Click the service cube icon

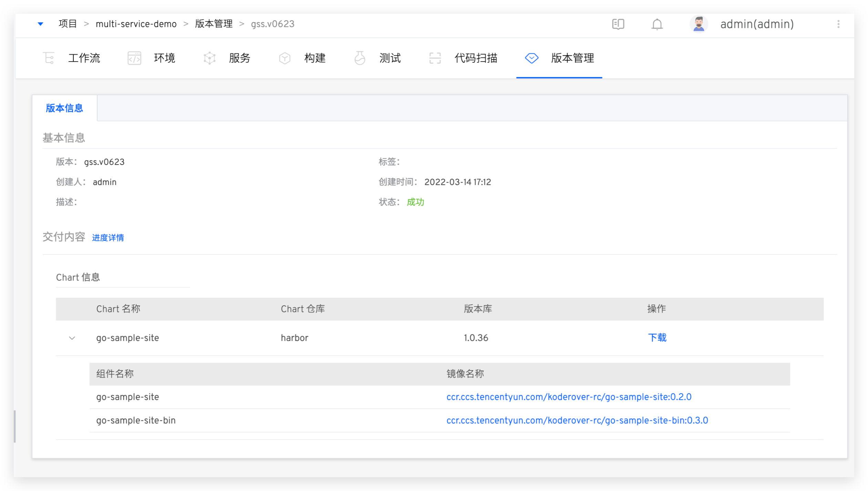point(209,58)
